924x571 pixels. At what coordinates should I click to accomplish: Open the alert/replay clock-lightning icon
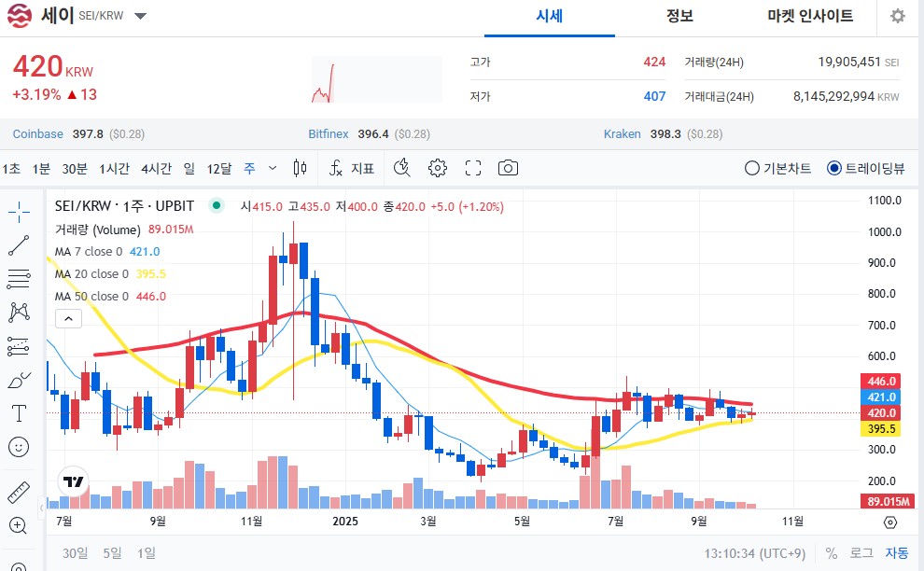(x=402, y=169)
